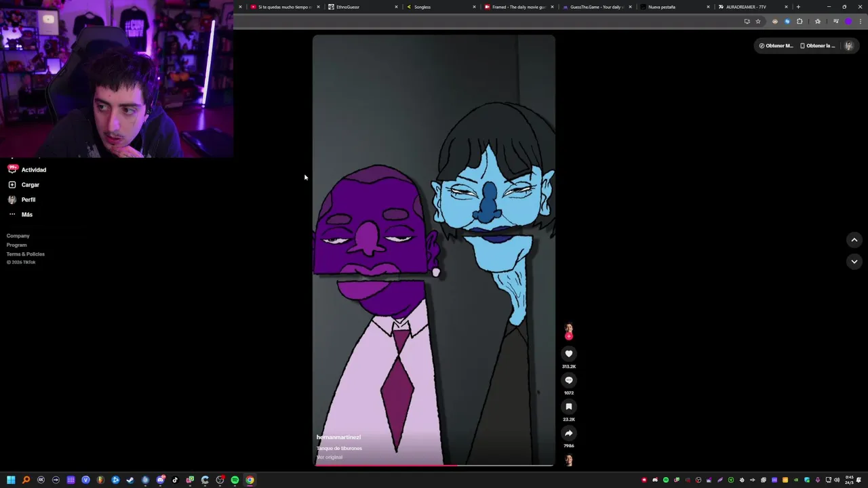Close the EthnoGuessr tab

coord(396,7)
